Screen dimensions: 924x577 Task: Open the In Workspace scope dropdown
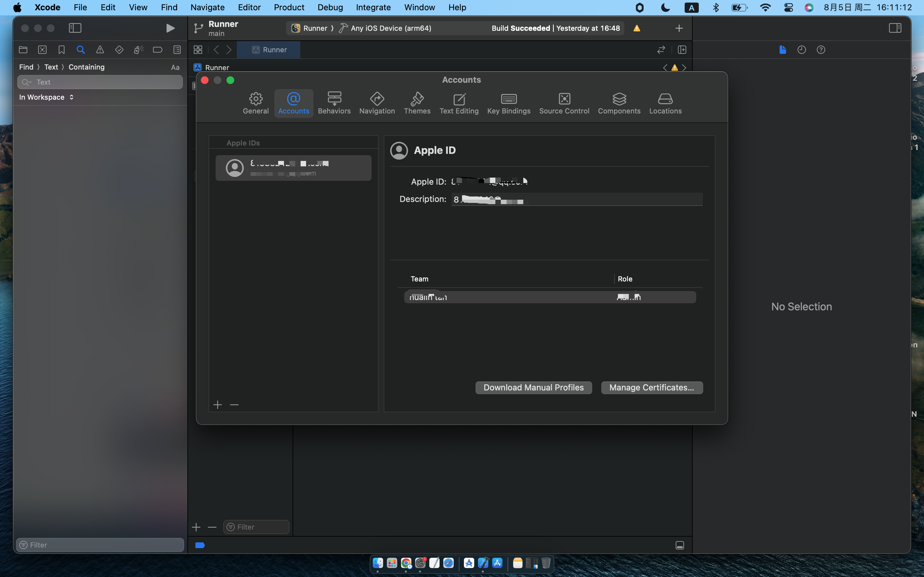pos(47,97)
